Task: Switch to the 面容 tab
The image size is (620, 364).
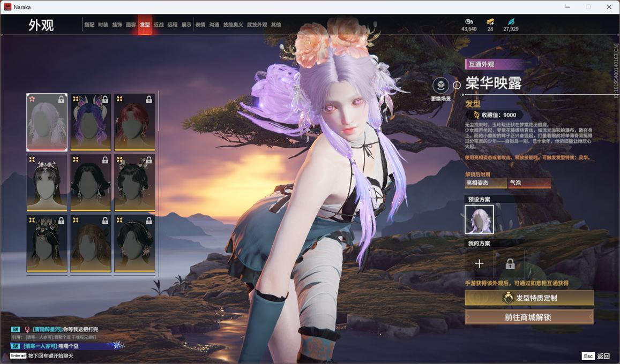Action: click(131, 25)
